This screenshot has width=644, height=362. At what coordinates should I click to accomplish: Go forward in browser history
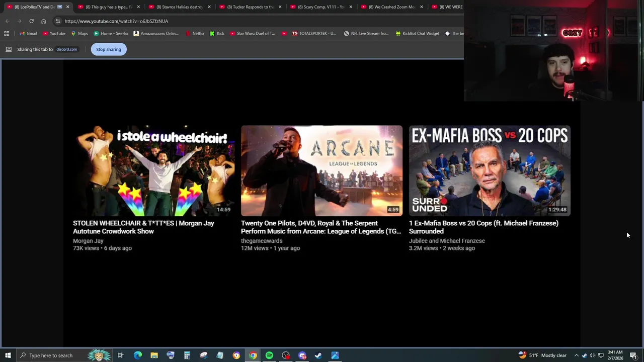(19, 21)
